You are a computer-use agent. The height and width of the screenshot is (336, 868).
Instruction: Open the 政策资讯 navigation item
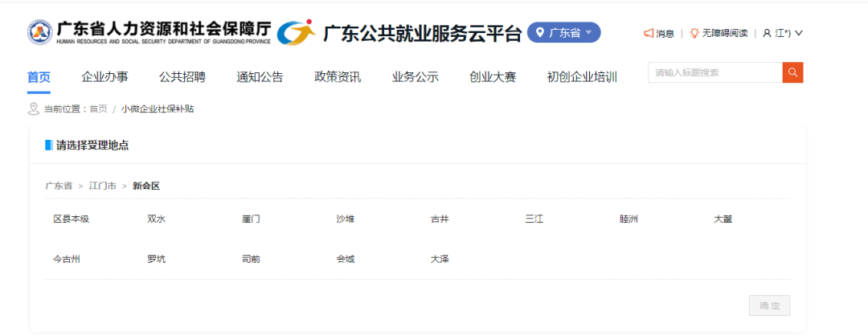tap(337, 77)
